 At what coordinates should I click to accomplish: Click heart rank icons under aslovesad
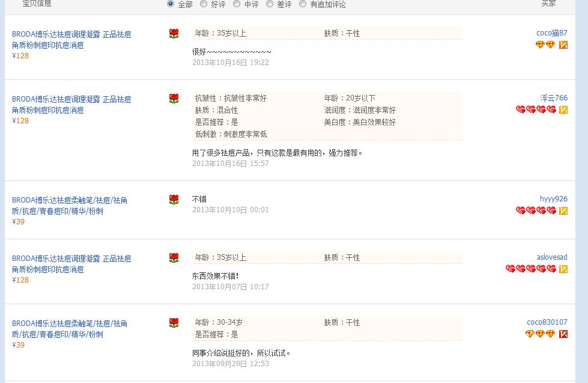click(x=530, y=269)
